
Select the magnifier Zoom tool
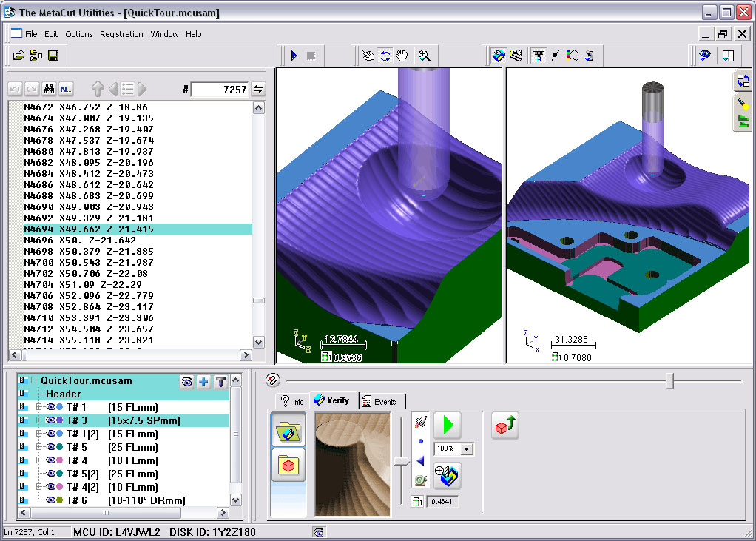point(424,56)
